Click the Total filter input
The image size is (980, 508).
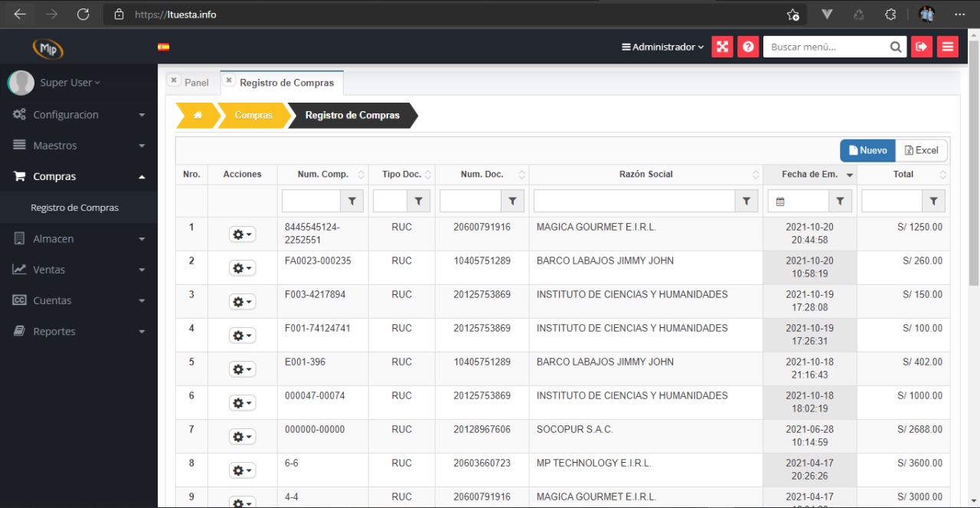(x=892, y=201)
